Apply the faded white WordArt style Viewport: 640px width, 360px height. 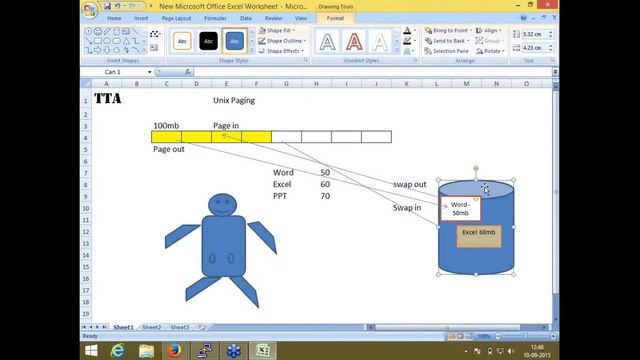click(380, 41)
